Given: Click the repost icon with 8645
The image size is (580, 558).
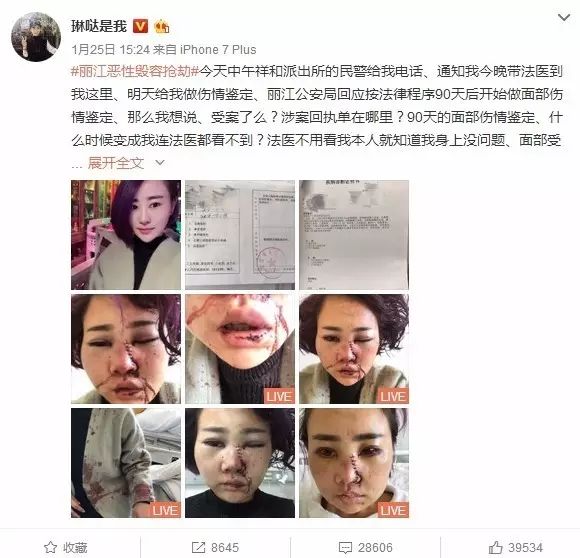Looking at the screenshot, I should pyautogui.click(x=198, y=548).
